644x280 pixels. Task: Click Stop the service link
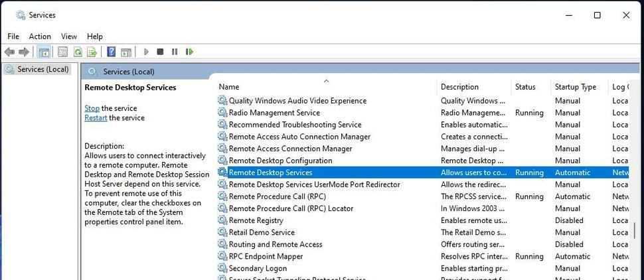(92, 108)
